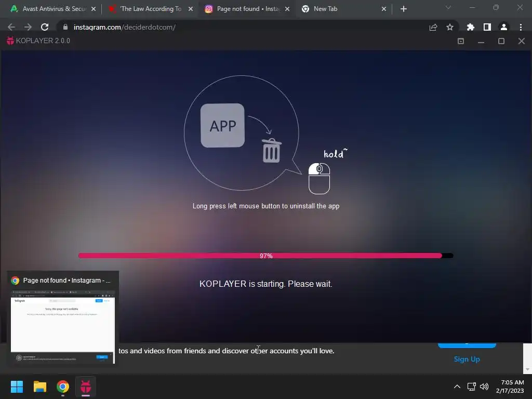The height and width of the screenshot is (399, 532).
Task: Click the trash can illustration
Action: (271, 150)
